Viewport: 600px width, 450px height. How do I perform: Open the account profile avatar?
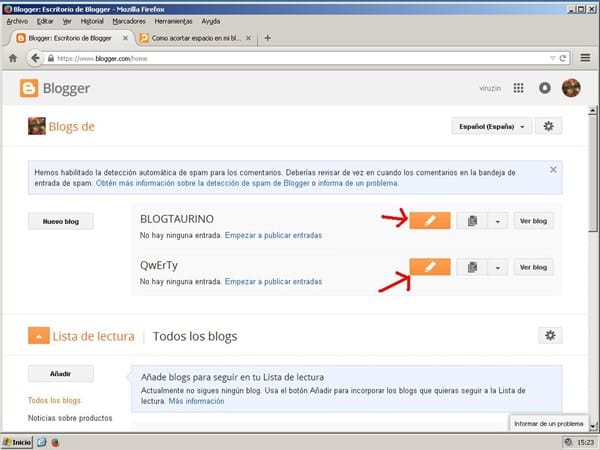tap(571, 88)
